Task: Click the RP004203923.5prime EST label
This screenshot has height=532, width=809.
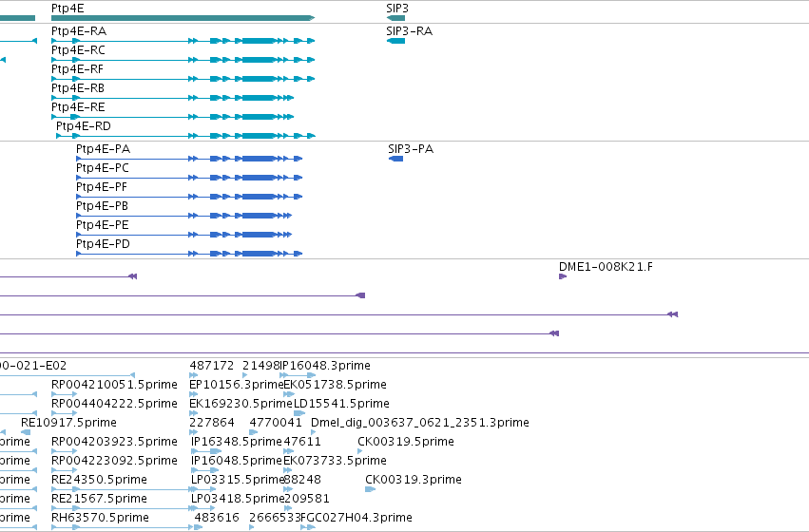Action: 114,442
